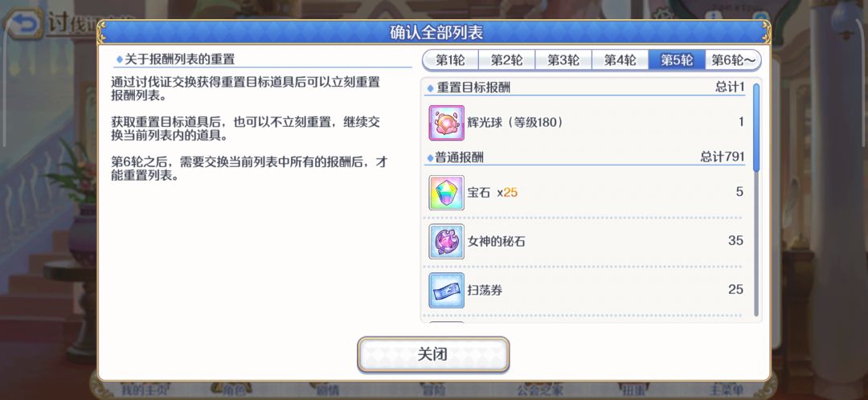This screenshot has height=400, width=868.
Task: Select the highlighted 第5轮 tab
Action: (x=677, y=59)
